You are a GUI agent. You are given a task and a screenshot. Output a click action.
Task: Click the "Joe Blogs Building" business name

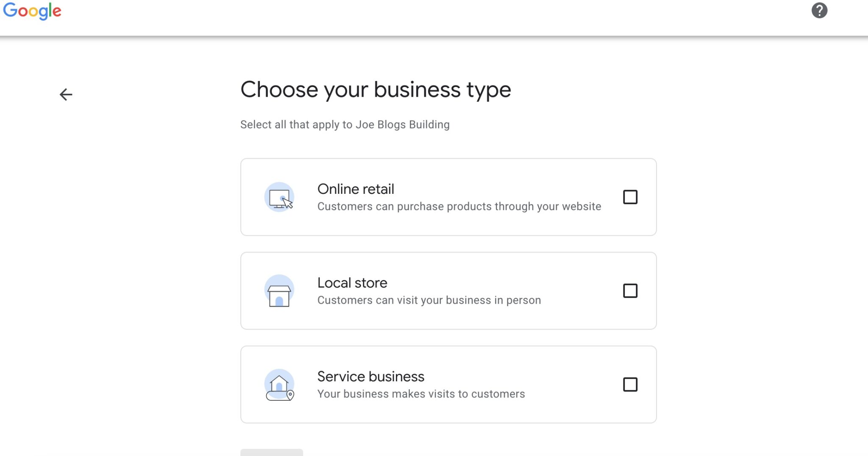coord(403,125)
